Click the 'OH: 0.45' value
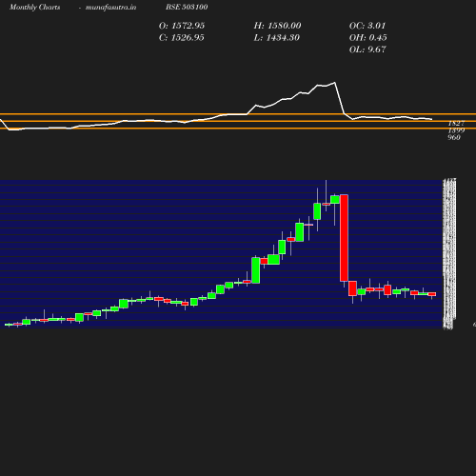The width and height of the screenshot is (476, 476). (368, 38)
